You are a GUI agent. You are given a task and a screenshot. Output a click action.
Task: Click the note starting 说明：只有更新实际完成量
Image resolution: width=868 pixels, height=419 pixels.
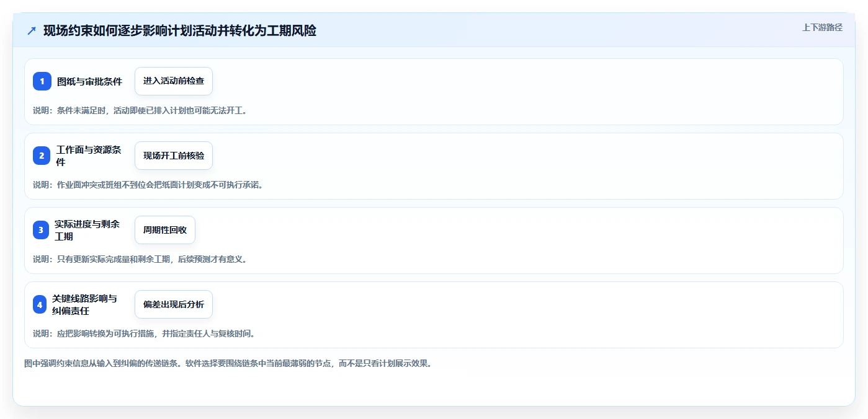pyautogui.click(x=140, y=259)
